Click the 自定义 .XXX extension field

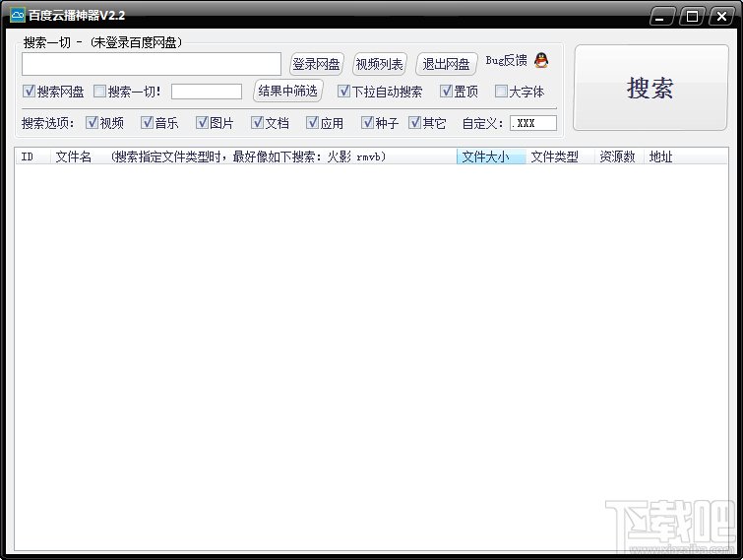coord(533,123)
